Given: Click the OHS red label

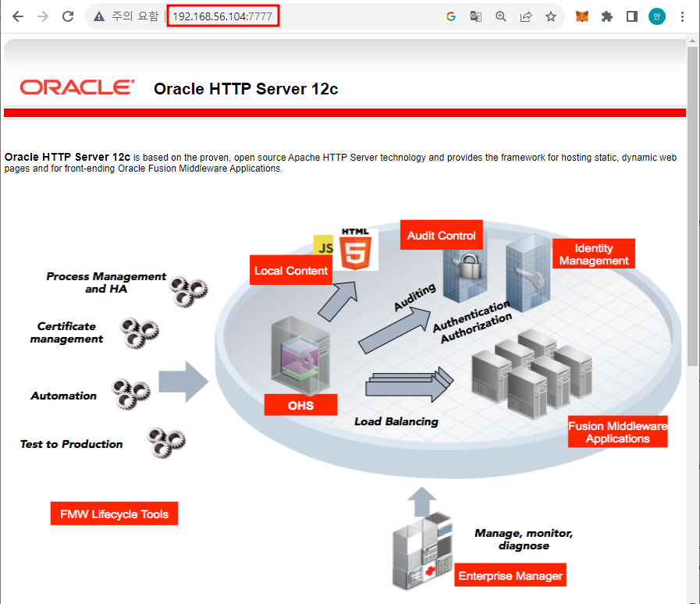Looking at the screenshot, I should (300, 405).
